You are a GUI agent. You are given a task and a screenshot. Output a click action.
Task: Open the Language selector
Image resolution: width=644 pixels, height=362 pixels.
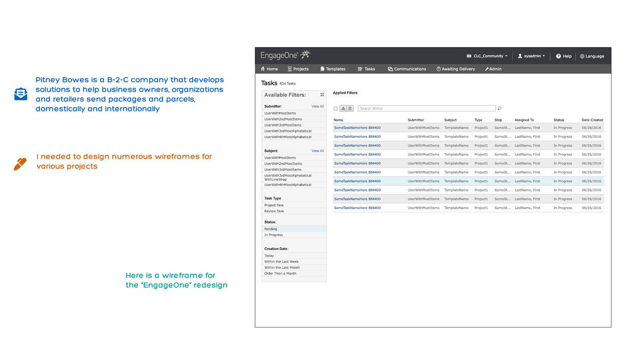pos(592,56)
